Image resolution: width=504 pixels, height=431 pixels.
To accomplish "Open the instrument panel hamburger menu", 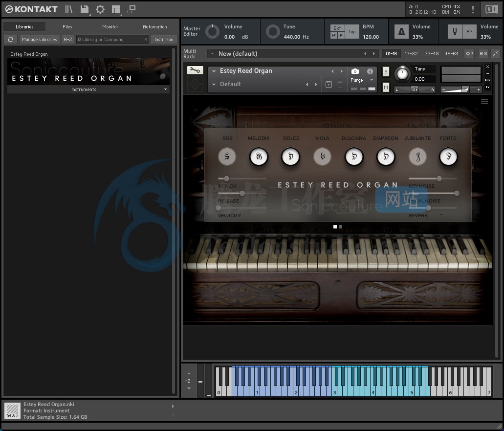I will click(484, 101).
